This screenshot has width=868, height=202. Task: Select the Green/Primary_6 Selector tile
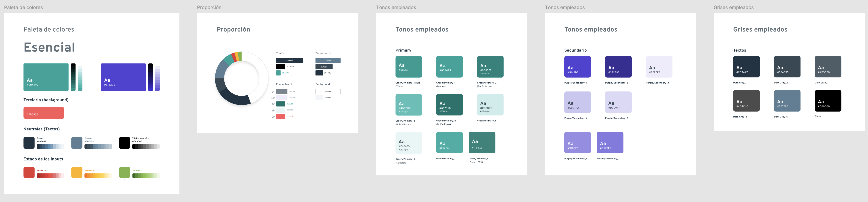[x=408, y=143]
